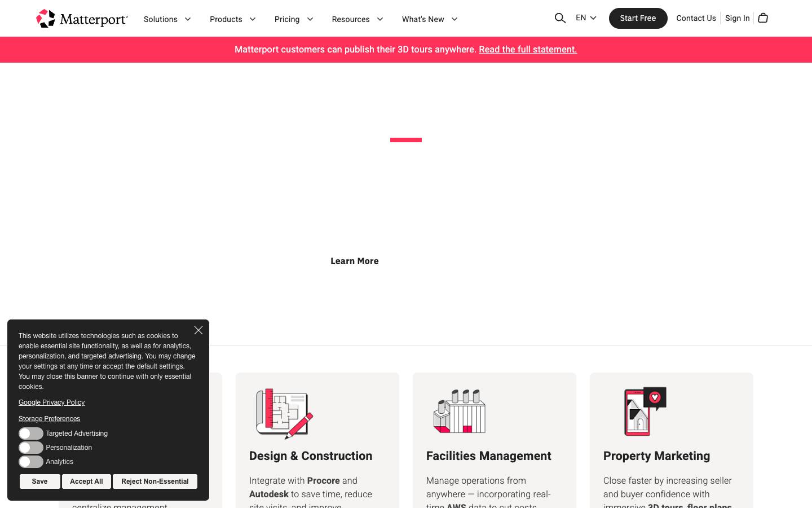Click Reject Non-Essential cookies
This screenshot has height=508, width=812.
pyautogui.click(x=155, y=481)
